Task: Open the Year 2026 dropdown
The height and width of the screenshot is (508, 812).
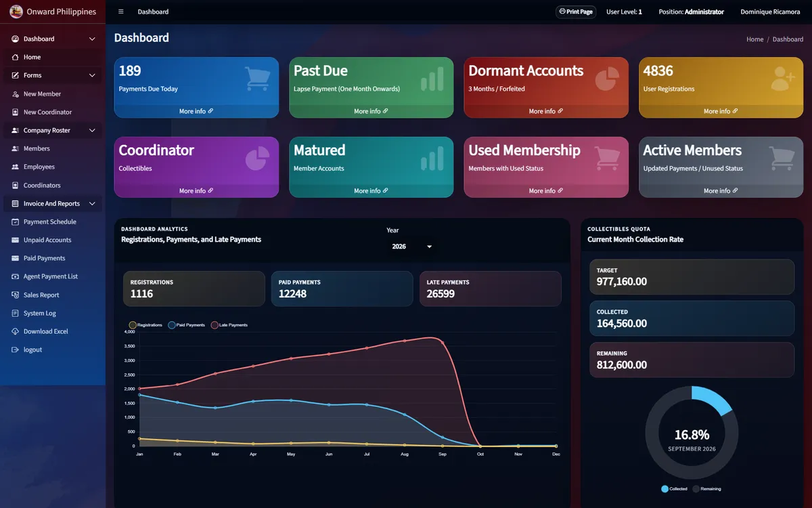Action: pos(411,247)
